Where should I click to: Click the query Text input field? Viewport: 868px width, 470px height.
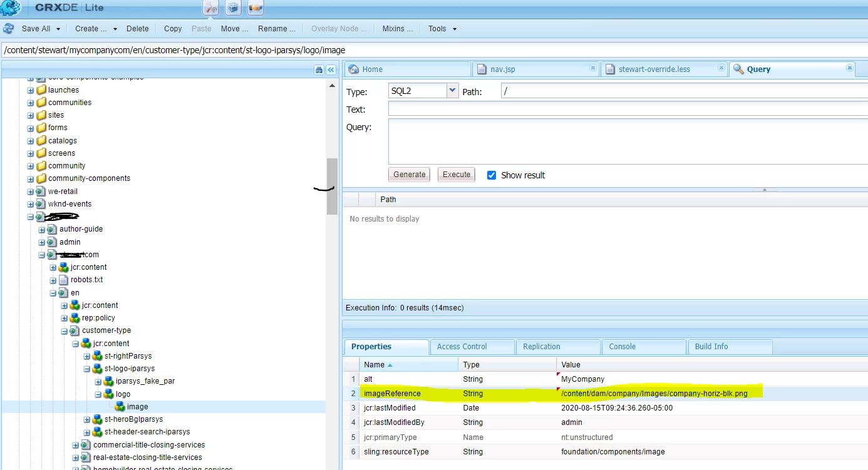click(628, 109)
